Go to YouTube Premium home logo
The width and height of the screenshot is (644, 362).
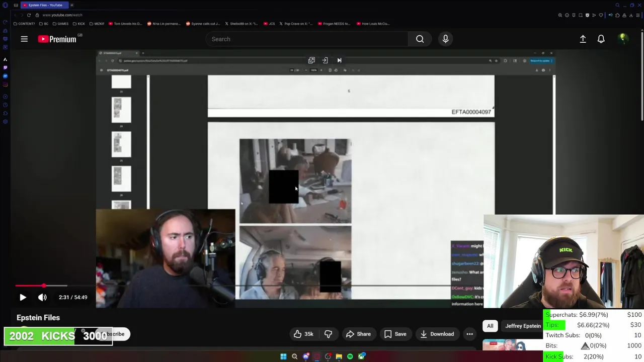coord(57,39)
